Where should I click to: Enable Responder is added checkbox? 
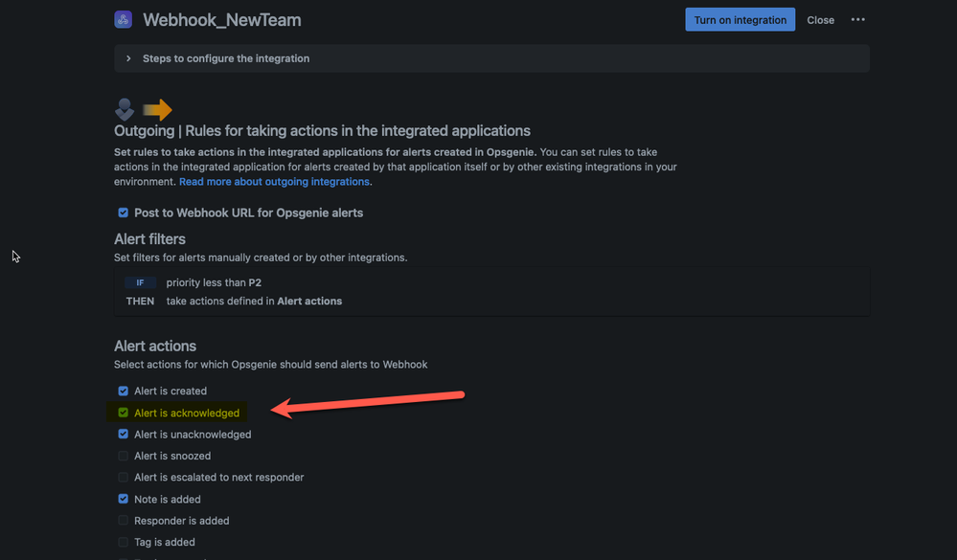coord(124,521)
